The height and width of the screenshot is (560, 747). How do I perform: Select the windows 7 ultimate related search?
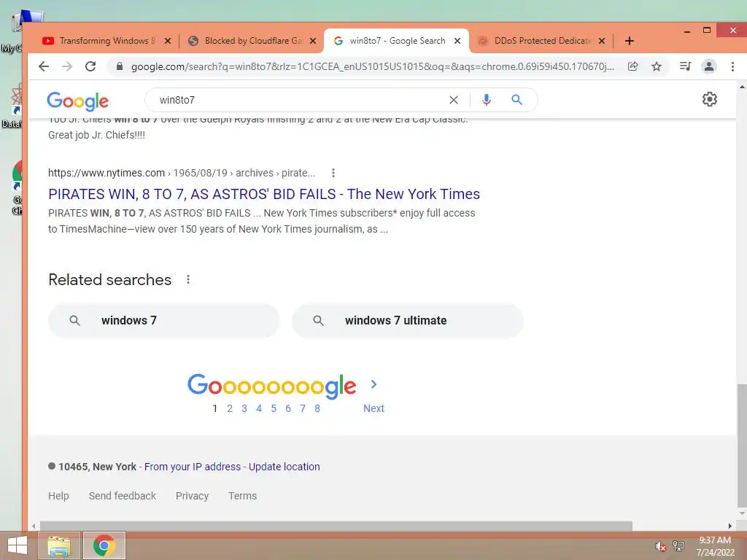407,321
